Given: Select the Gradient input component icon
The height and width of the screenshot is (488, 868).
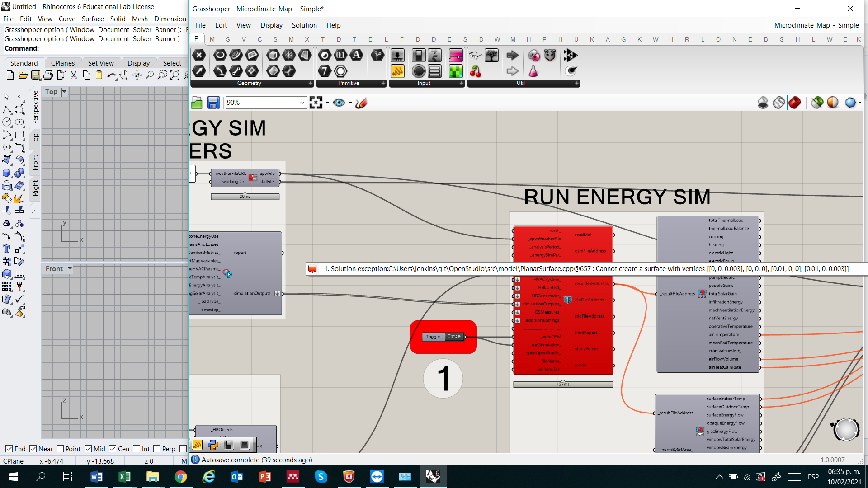Looking at the screenshot, I should (x=456, y=56).
